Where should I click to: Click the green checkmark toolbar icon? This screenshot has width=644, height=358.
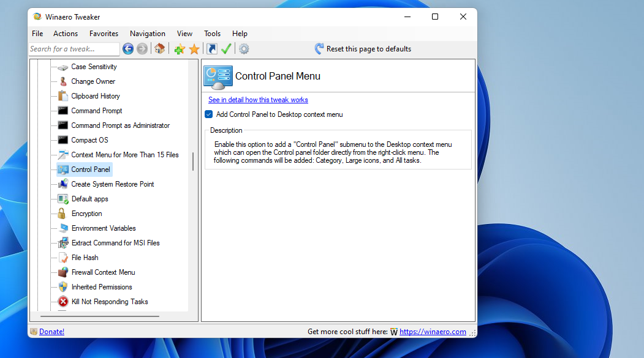[x=226, y=48]
